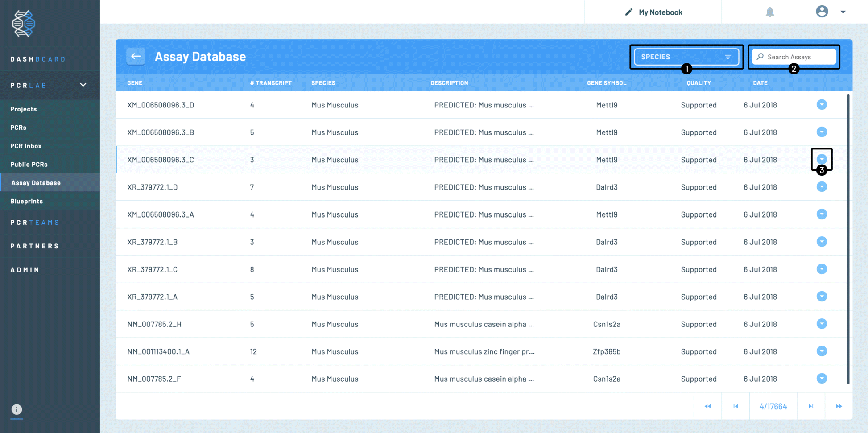Click gene symbol Zfp385b
868x433 pixels.
(607, 351)
